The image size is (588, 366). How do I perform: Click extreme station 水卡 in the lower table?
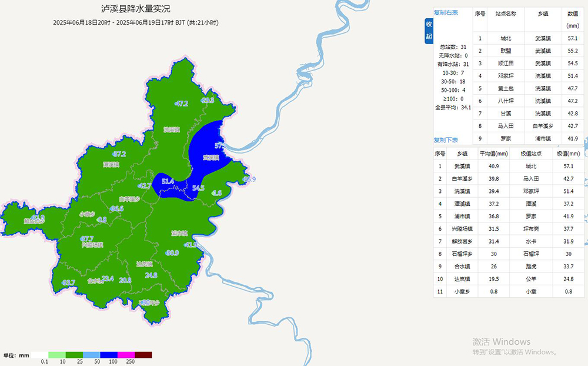click(x=531, y=241)
